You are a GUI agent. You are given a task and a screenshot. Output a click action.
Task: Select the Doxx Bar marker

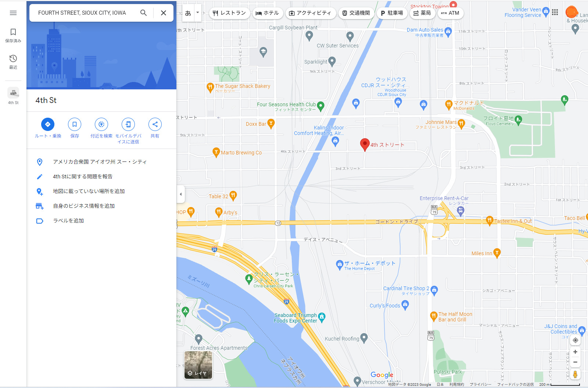pyautogui.click(x=271, y=123)
